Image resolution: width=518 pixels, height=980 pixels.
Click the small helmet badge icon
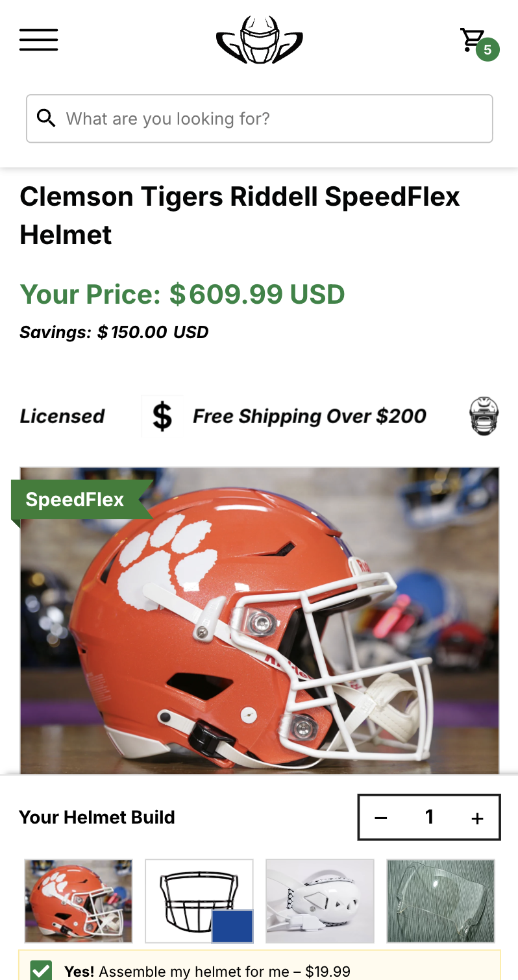(484, 416)
